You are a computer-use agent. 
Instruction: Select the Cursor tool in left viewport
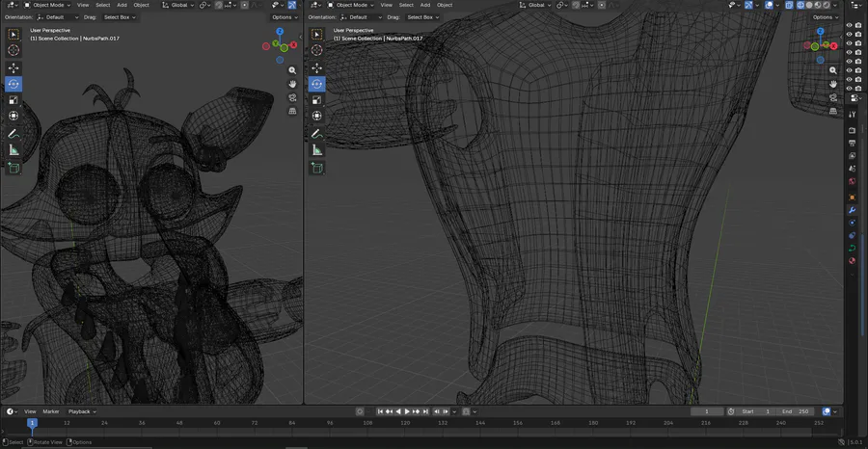[14, 50]
